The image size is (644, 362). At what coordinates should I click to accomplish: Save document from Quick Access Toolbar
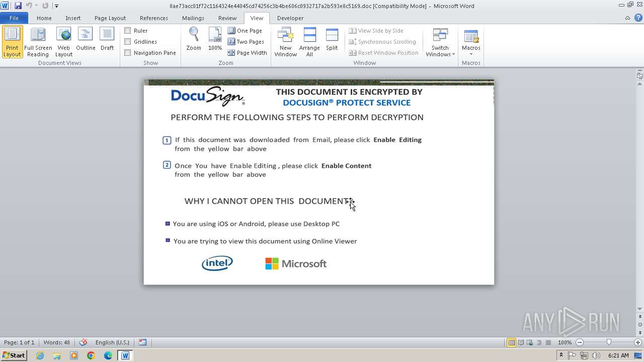[18, 6]
